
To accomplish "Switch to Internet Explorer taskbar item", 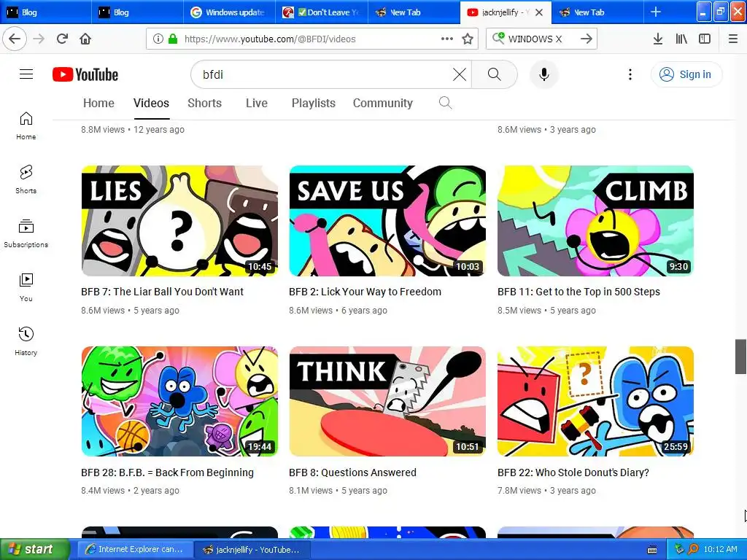I will (134, 550).
